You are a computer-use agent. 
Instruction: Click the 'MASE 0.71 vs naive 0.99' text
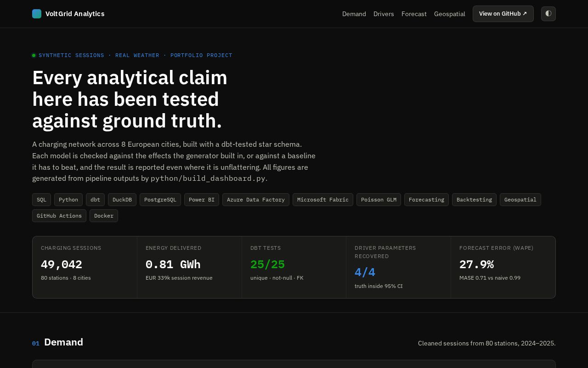coord(490,278)
